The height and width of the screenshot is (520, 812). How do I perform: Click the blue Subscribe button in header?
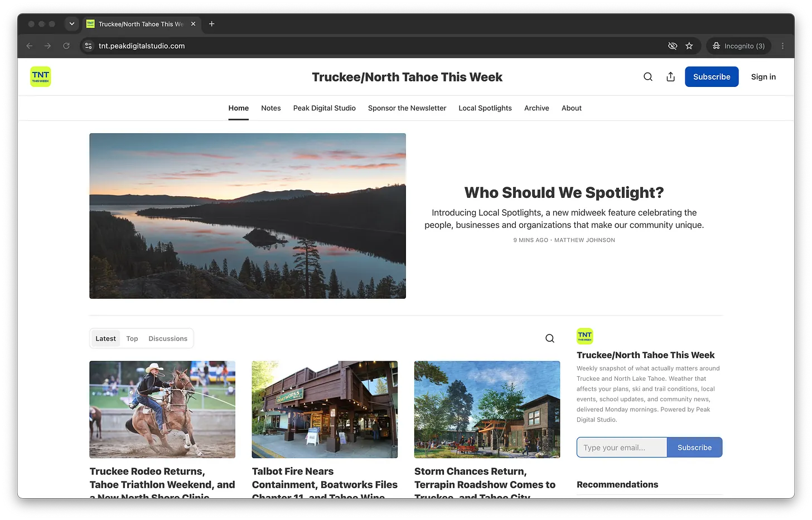pyautogui.click(x=712, y=77)
